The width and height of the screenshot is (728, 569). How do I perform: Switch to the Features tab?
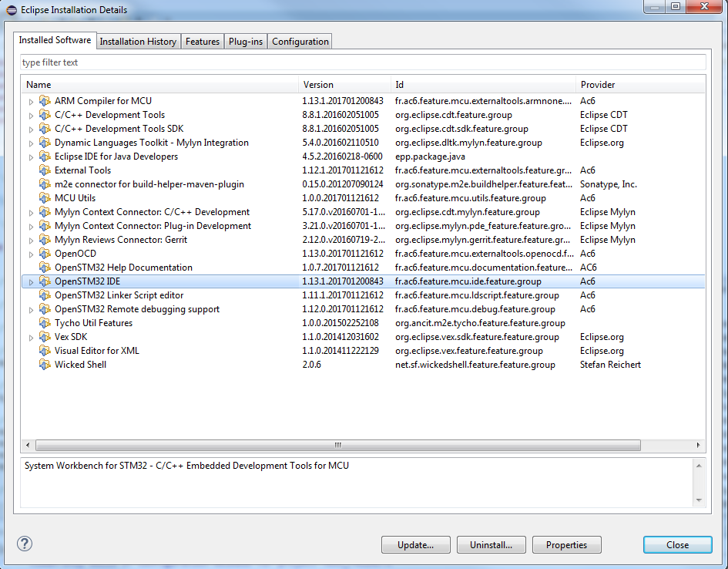point(203,42)
